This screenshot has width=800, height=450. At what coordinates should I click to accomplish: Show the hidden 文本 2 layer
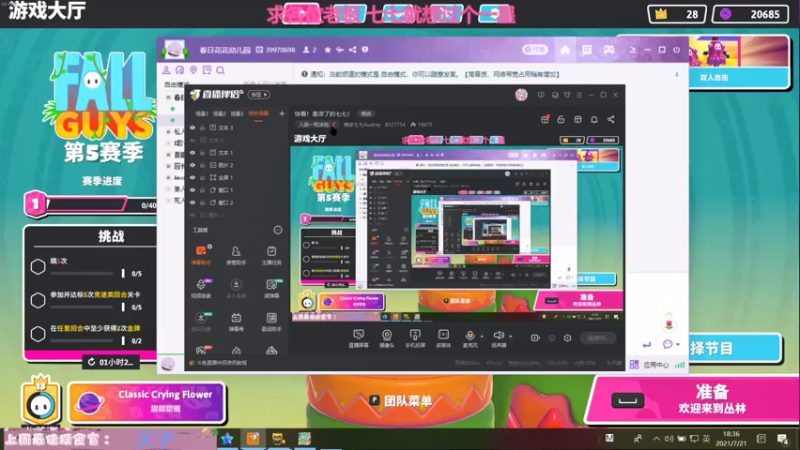click(192, 140)
